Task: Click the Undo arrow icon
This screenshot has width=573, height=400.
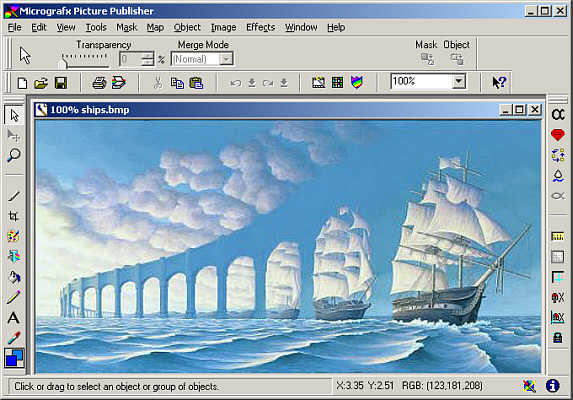Action: pos(236,83)
